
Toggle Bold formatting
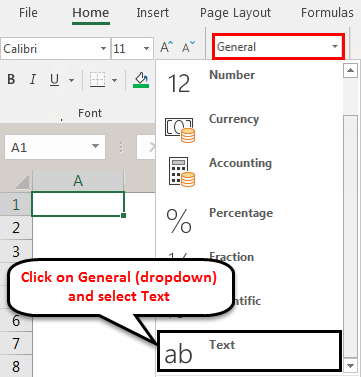[11, 80]
